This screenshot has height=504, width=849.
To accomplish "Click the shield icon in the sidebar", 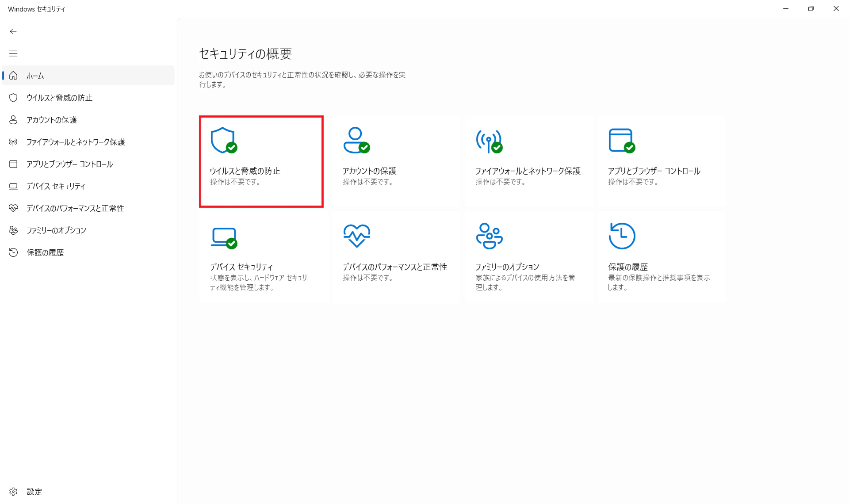I will [13, 98].
